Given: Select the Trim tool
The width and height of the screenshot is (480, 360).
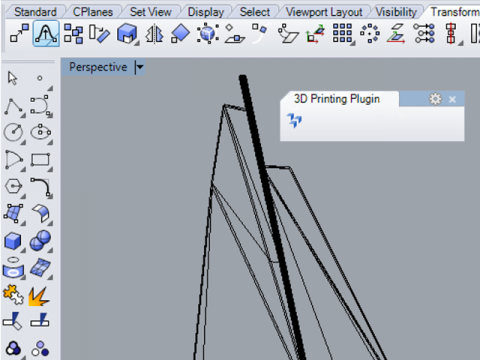Looking at the screenshot, I should (x=13, y=321).
